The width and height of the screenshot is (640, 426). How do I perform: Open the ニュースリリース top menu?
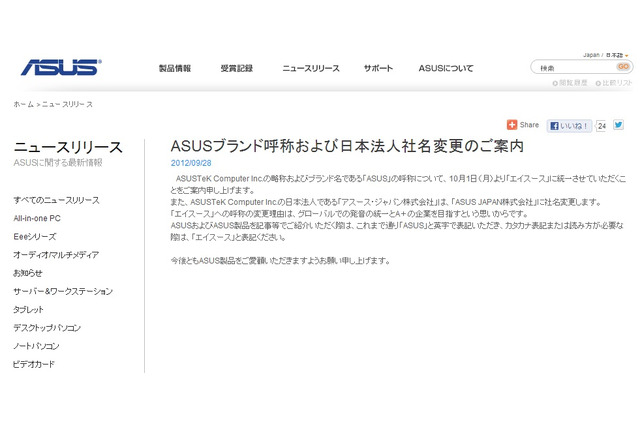point(311,68)
